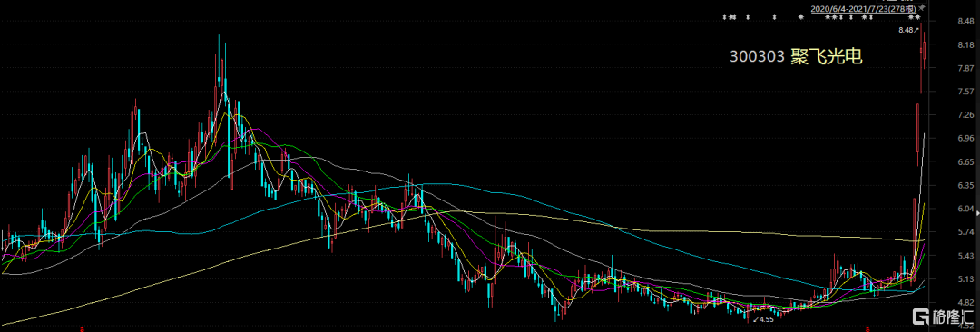Click the rightmost star event marker above the last candle
980x332 pixels.
click(x=918, y=17)
